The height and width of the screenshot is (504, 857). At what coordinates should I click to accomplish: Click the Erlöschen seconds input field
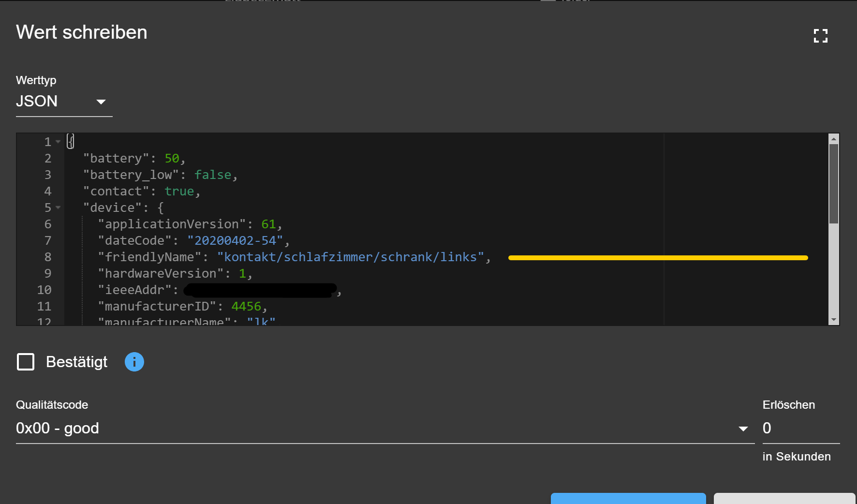[801, 429]
